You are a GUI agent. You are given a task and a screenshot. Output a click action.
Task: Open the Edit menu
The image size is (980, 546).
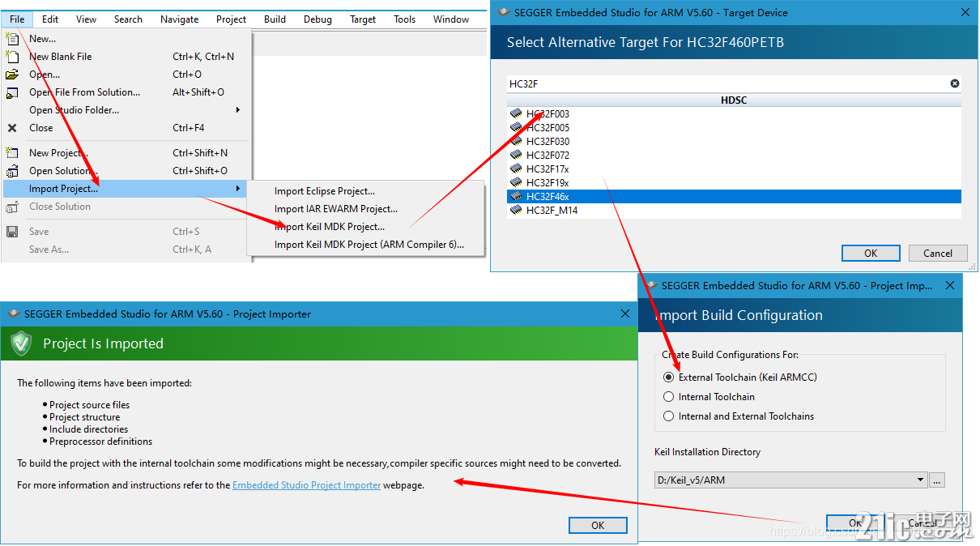[x=50, y=19]
